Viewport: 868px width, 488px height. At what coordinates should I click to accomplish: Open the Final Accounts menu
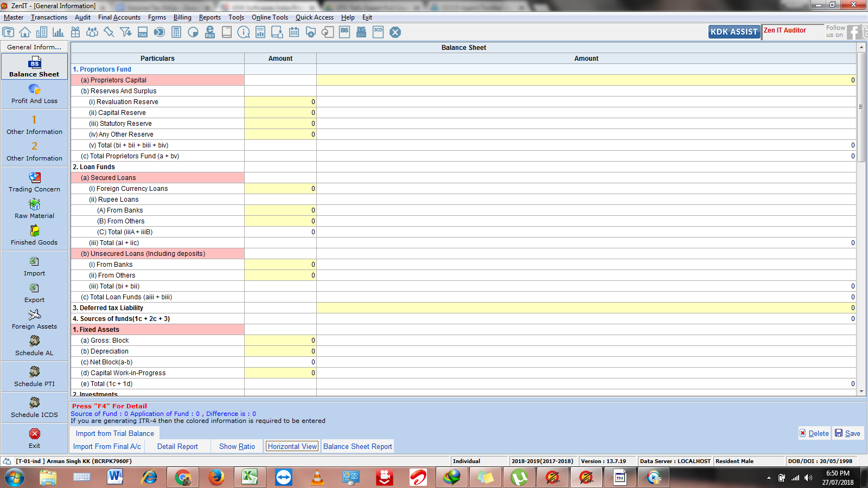coord(119,17)
